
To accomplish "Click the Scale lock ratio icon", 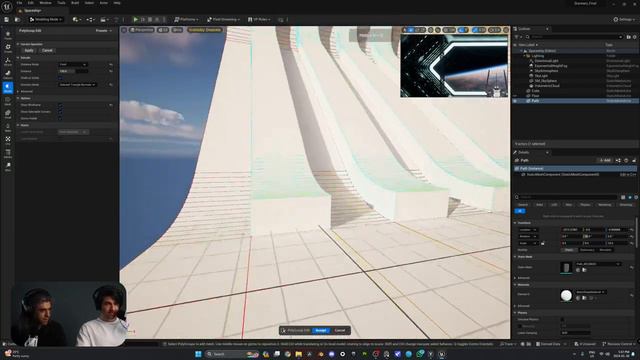I will pyautogui.click(x=542, y=243).
